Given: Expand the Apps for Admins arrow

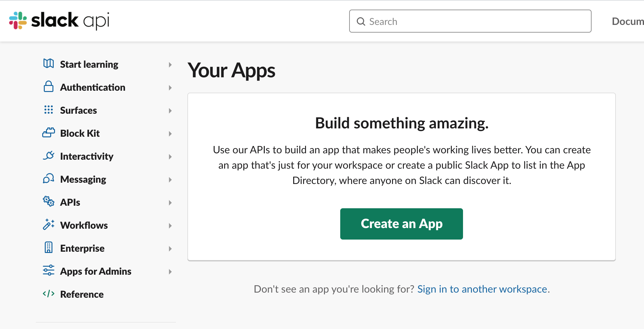Looking at the screenshot, I should coord(170,272).
